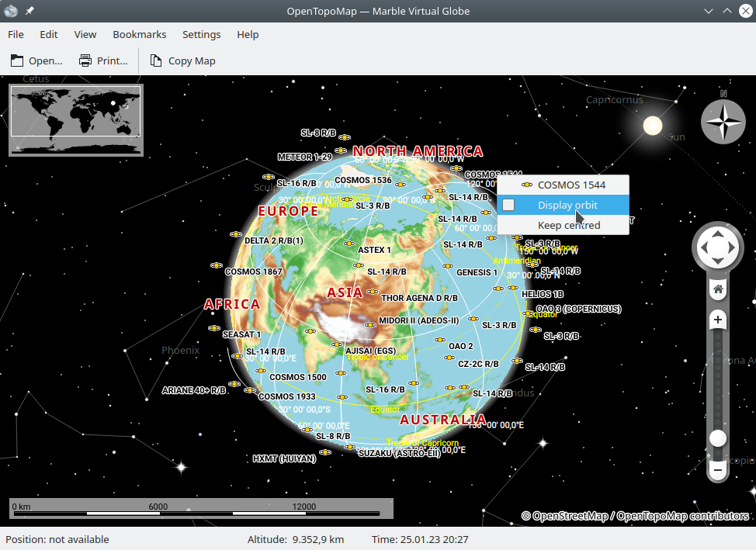Pan down with navigation arrow
Image resolution: width=756 pixels, height=550 pixels.
point(718,261)
